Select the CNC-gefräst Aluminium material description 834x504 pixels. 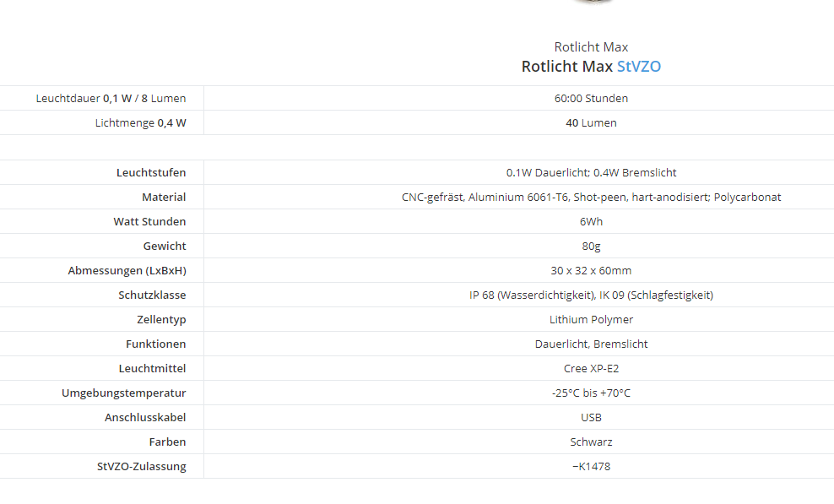click(x=591, y=198)
